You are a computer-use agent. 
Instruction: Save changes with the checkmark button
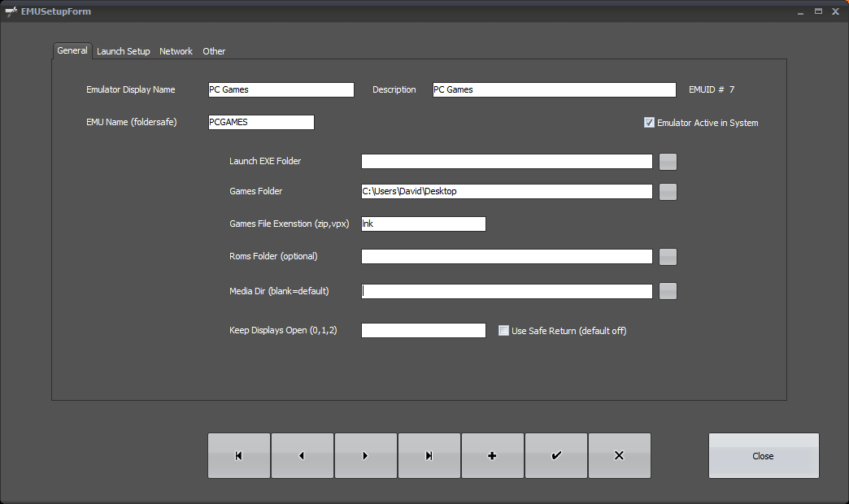[555, 455]
